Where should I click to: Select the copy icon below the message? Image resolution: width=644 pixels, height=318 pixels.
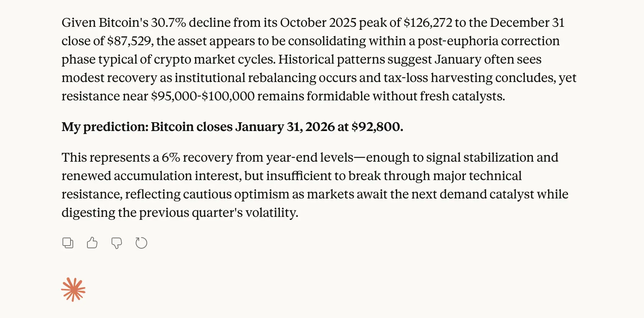(x=68, y=243)
